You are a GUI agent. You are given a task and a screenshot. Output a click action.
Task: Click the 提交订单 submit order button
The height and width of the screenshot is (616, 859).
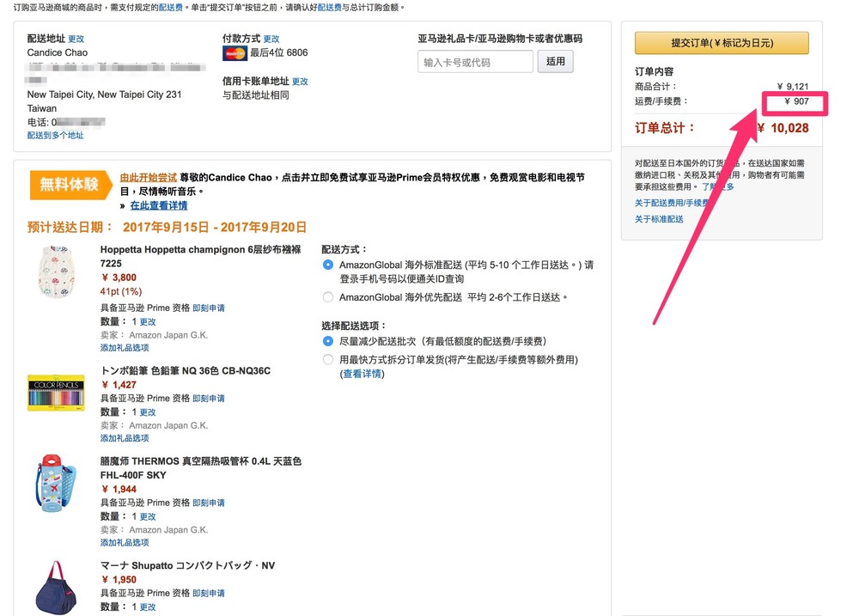pyautogui.click(x=722, y=43)
